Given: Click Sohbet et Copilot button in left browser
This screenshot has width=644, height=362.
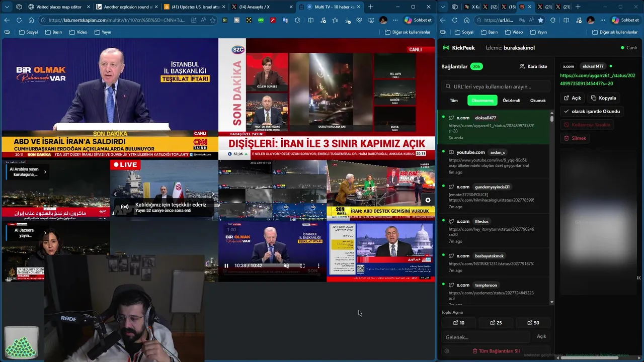Looking at the screenshot, I should click(418, 20).
